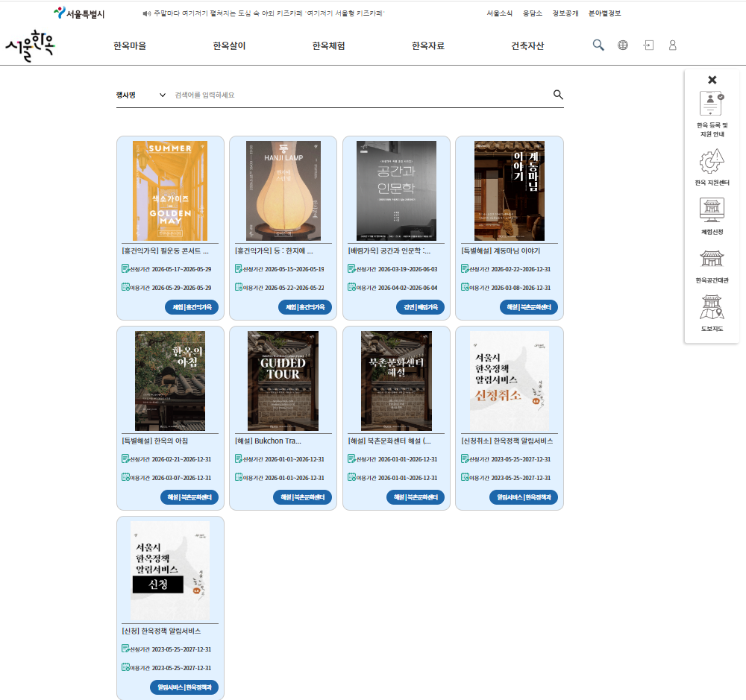
Task: Click 해설|북촌문화센터 button on Bukchon Tra... card
Action: coord(303,497)
